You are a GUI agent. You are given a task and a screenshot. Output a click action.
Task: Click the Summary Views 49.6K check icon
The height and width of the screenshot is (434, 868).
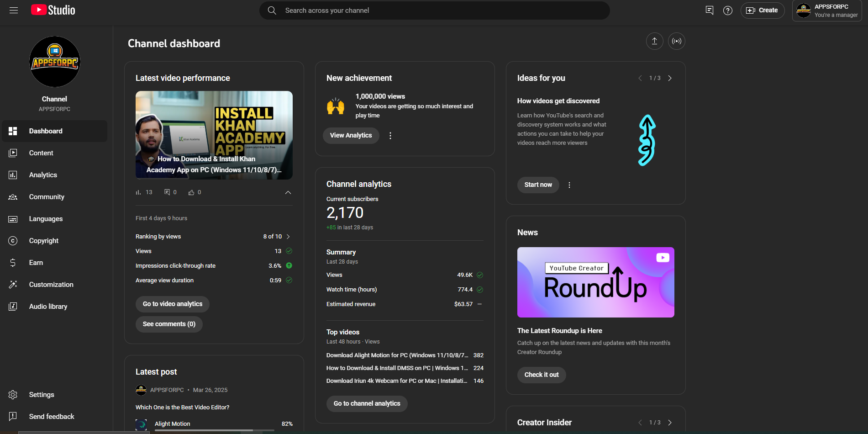click(480, 275)
